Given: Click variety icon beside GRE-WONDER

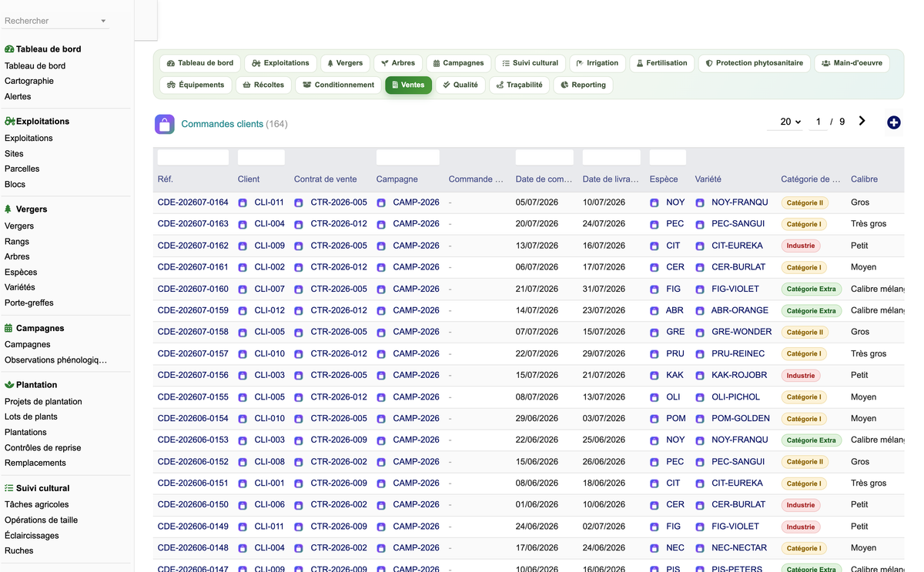Looking at the screenshot, I should tap(700, 333).
